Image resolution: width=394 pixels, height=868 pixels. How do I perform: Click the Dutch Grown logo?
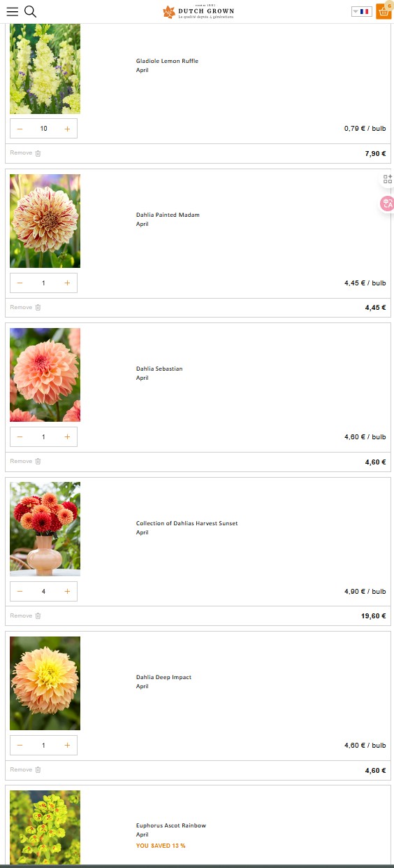click(x=198, y=11)
